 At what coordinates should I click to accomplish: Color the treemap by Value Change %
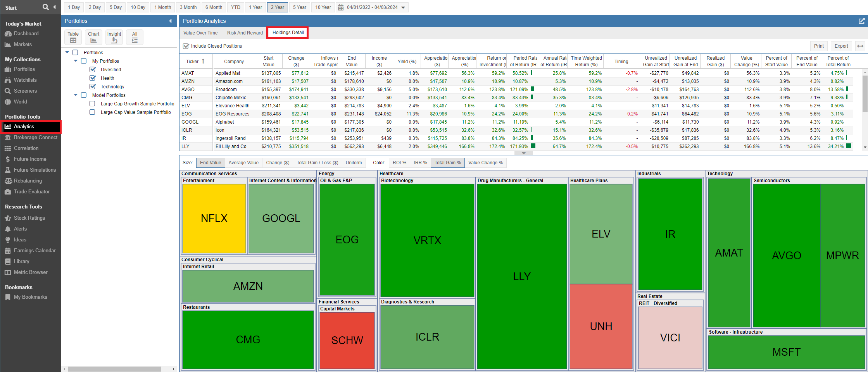point(485,163)
